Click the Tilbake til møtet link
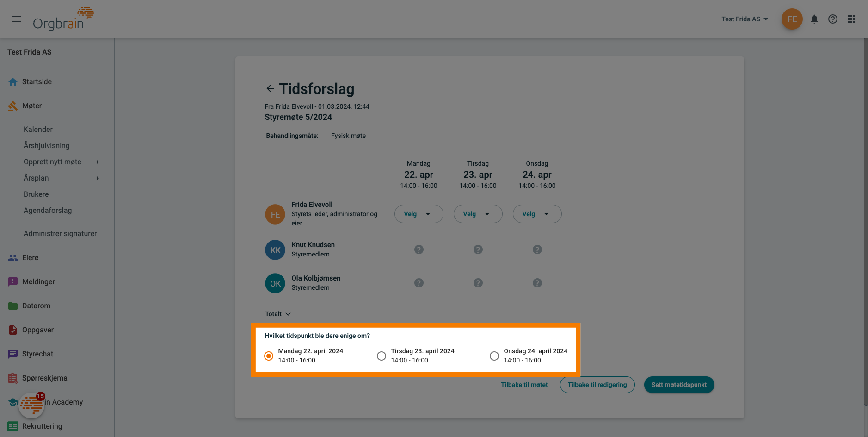This screenshot has height=437, width=868. 524,385
